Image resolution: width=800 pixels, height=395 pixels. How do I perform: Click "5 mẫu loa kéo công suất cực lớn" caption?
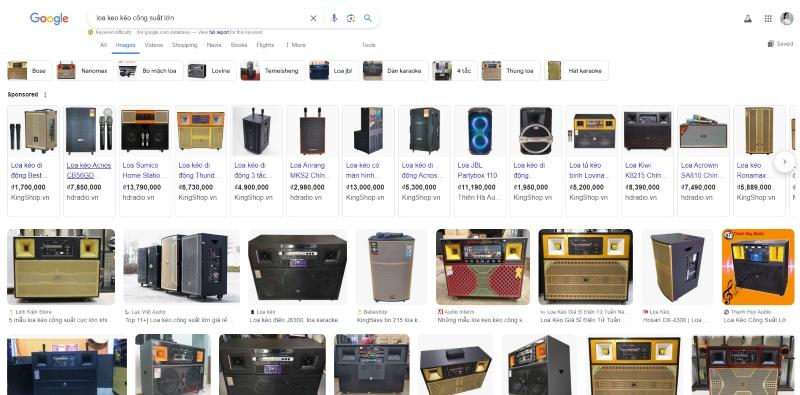click(60, 320)
